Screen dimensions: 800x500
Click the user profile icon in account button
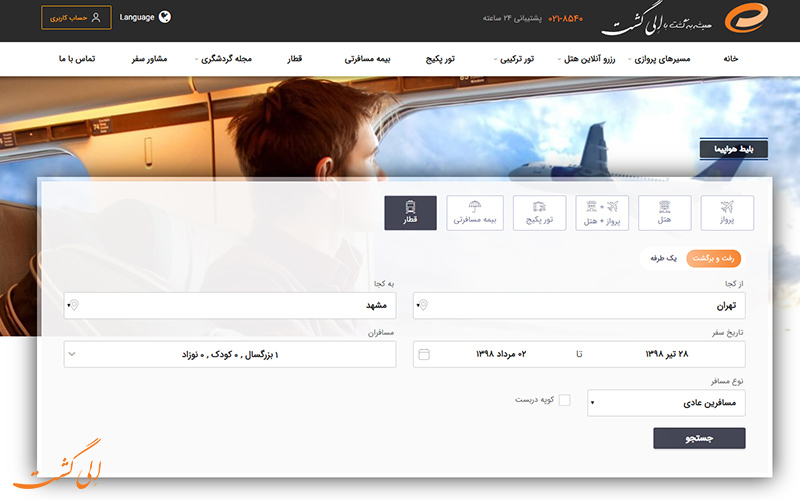pyautogui.click(x=95, y=18)
